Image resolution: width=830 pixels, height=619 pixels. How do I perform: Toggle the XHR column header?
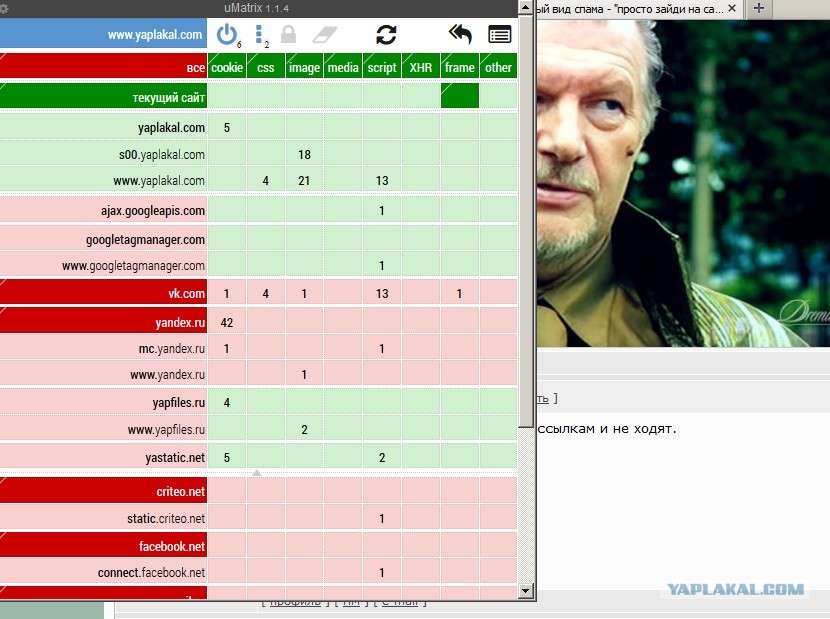[x=421, y=66]
